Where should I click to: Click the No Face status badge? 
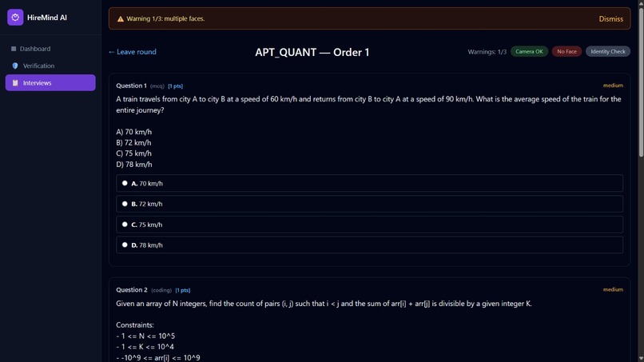click(x=566, y=51)
